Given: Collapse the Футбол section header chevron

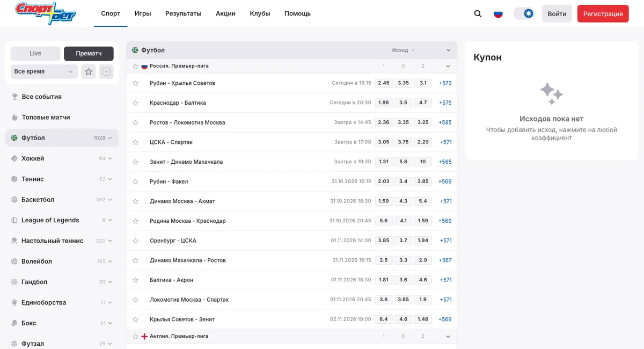Looking at the screenshot, I should (449, 50).
